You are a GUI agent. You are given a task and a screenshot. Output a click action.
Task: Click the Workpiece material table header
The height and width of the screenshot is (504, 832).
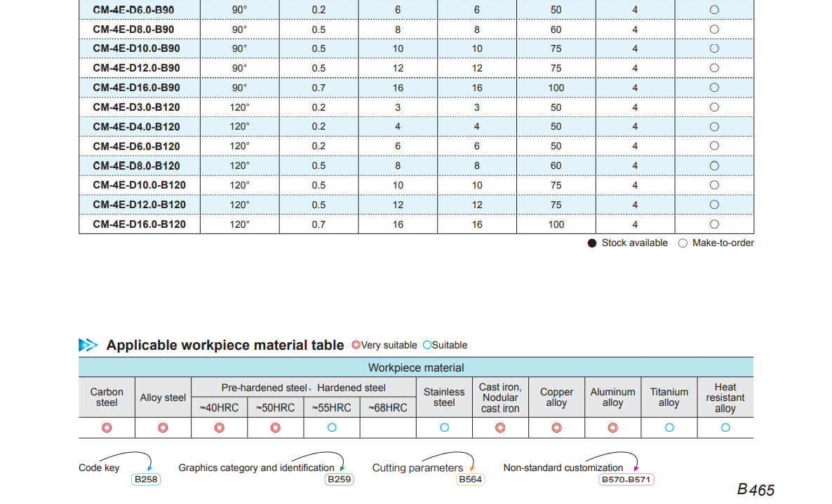pyautogui.click(x=416, y=367)
